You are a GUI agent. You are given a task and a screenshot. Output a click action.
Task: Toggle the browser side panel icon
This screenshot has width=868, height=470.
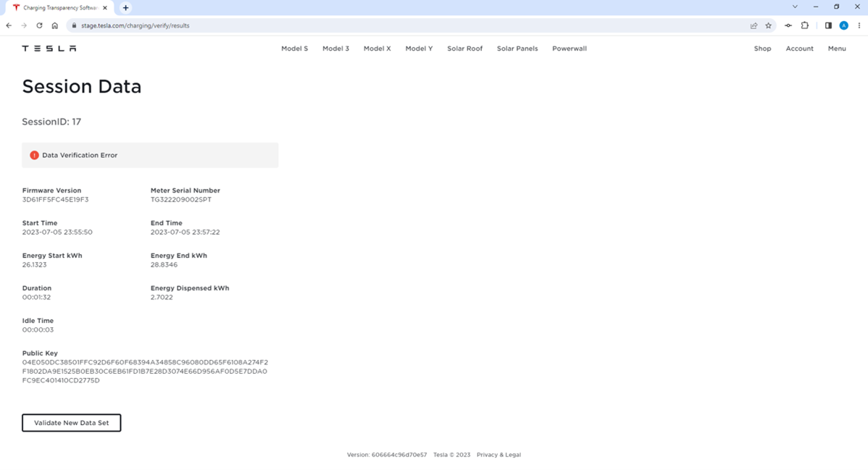pos(828,25)
